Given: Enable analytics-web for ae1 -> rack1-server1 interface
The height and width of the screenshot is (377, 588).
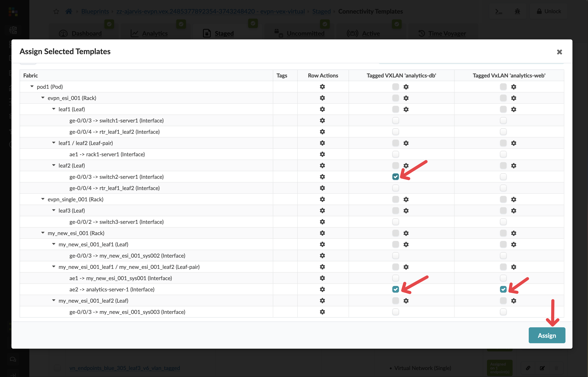Looking at the screenshot, I should pyautogui.click(x=503, y=154).
